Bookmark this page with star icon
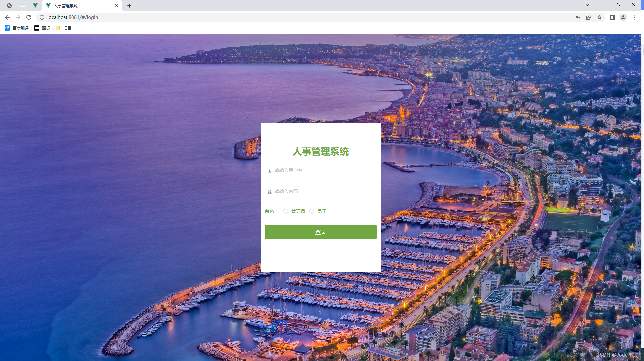The image size is (644, 361). (599, 17)
